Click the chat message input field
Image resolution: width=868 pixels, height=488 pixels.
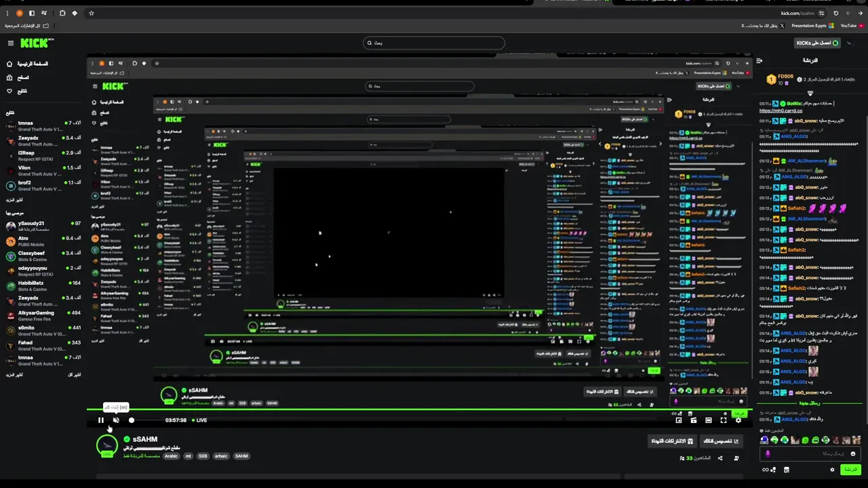(x=810, y=453)
